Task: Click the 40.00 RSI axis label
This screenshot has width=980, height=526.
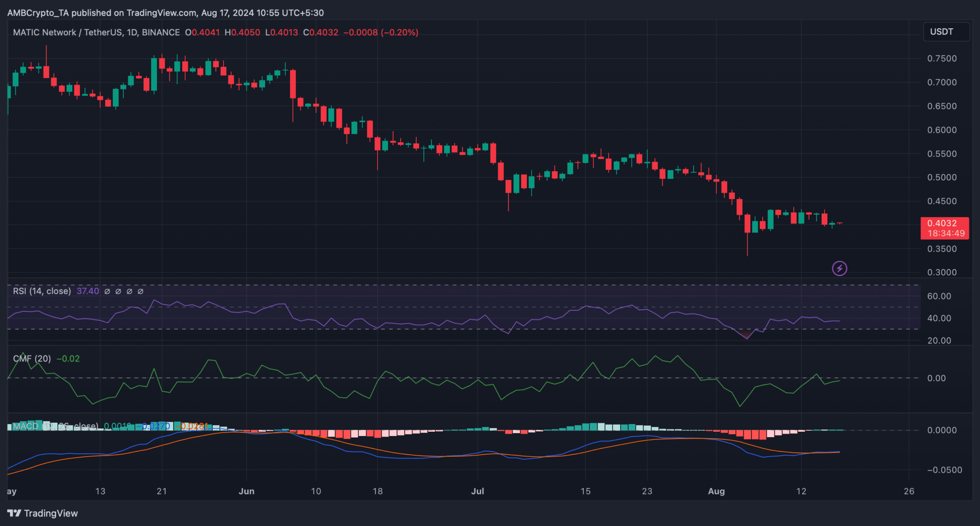Action: coord(939,318)
